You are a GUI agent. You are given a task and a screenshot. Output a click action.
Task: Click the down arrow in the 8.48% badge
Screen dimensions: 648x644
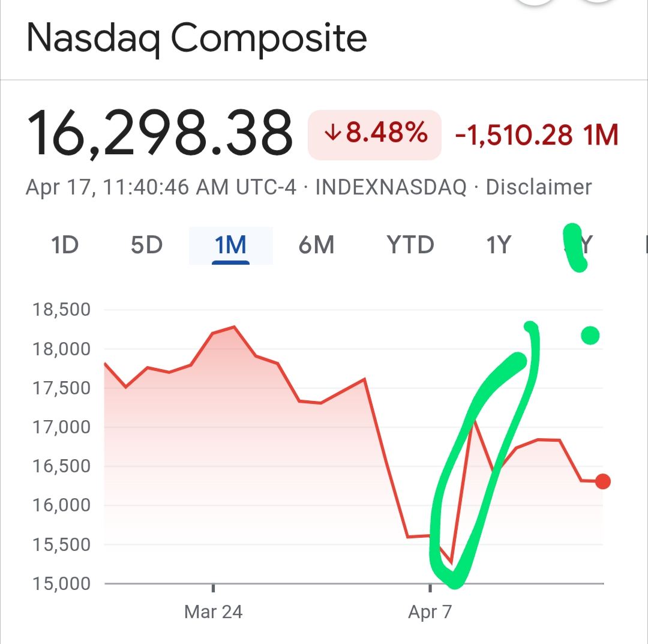coord(332,133)
